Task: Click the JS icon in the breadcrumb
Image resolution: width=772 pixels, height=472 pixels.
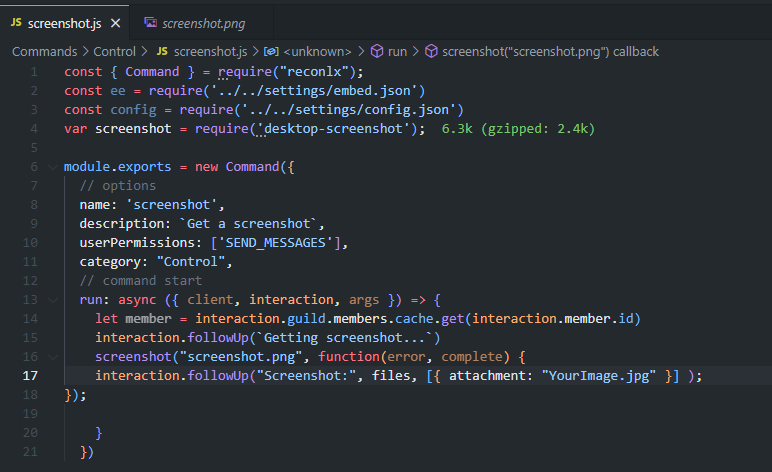Action: coord(162,51)
